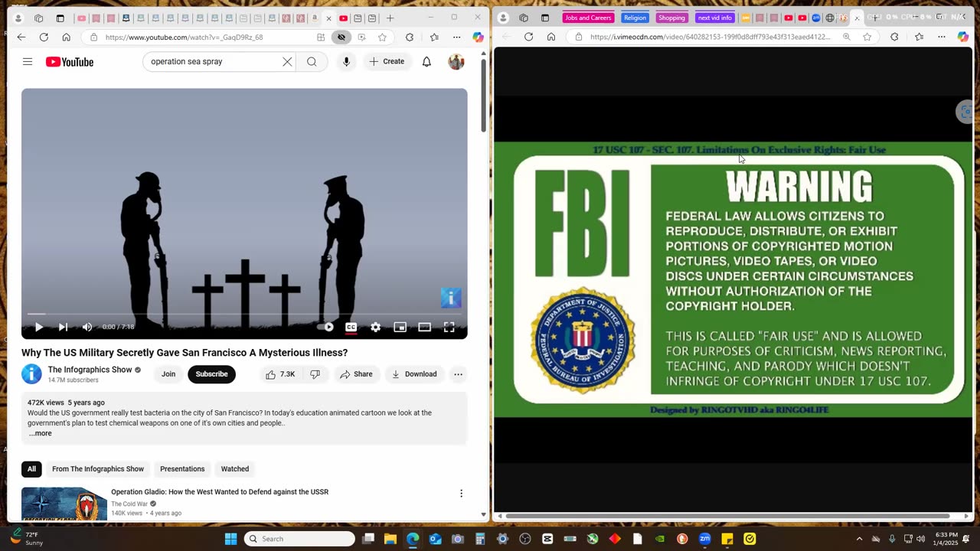Play the video with the play button
The width and height of the screenshot is (980, 551).
38,327
